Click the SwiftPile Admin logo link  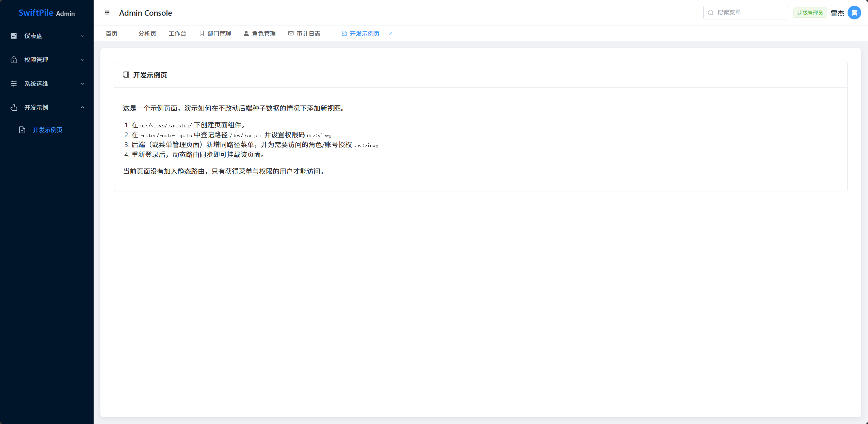click(x=47, y=13)
